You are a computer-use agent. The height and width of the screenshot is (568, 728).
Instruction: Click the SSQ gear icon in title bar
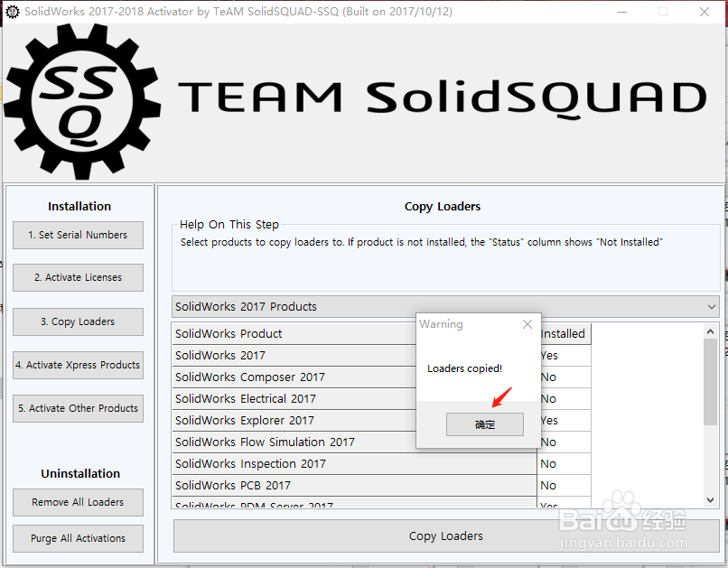[12, 12]
